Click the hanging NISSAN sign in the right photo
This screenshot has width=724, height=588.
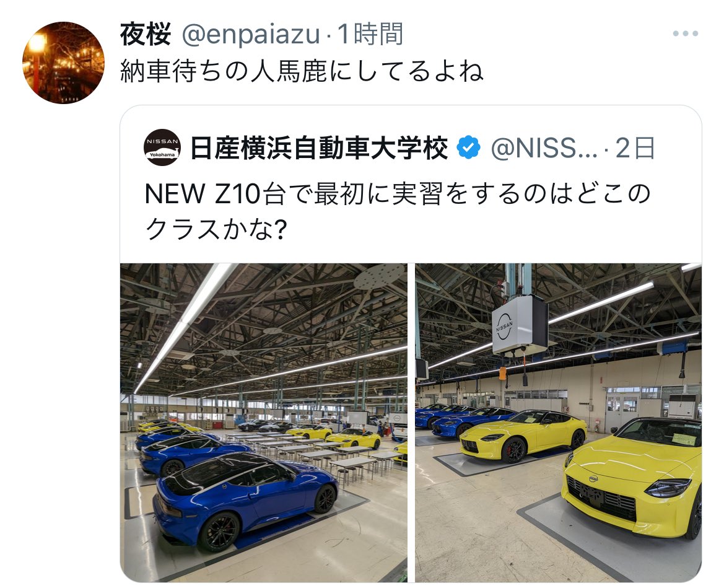coord(520,324)
